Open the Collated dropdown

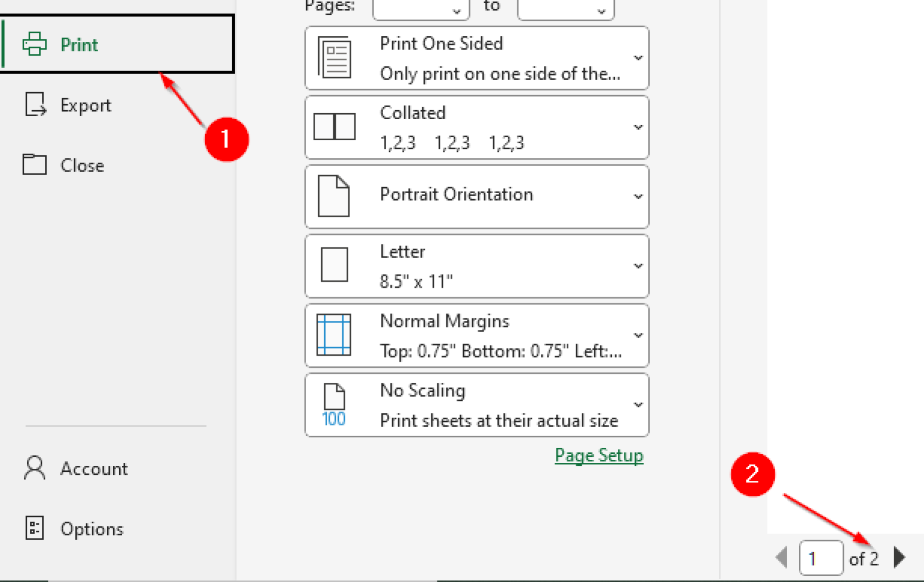coord(638,127)
